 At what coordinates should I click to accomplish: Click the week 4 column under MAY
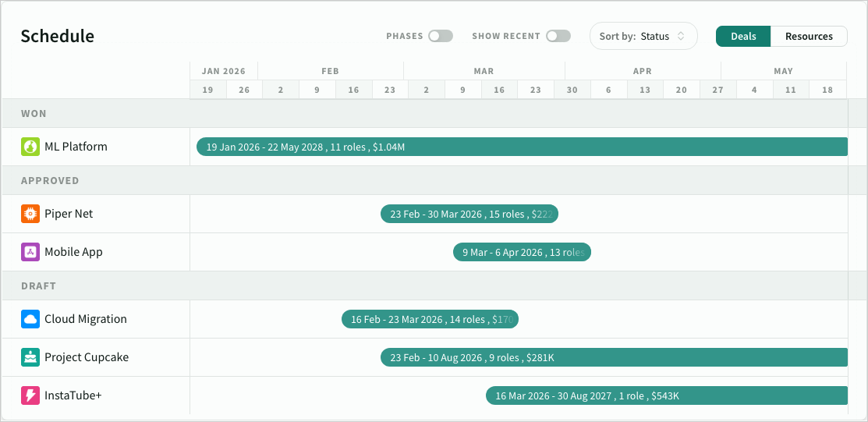pyautogui.click(x=754, y=90)
